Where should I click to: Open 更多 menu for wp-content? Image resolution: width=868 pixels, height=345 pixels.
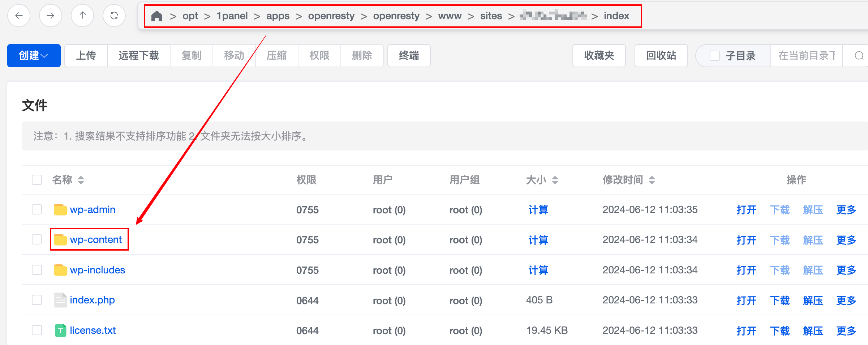coord(846,240)
